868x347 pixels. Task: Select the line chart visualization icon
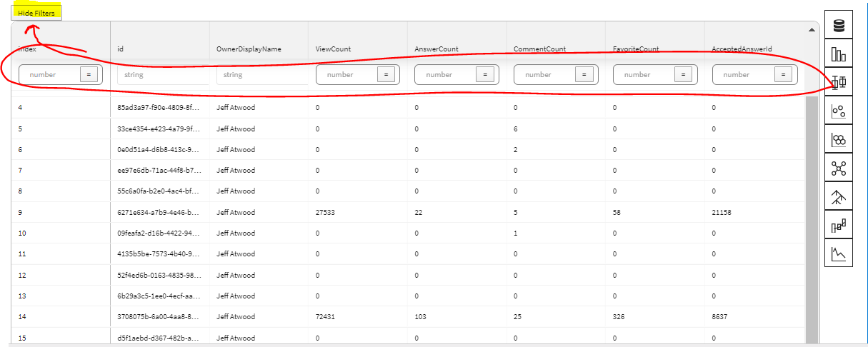839,253
